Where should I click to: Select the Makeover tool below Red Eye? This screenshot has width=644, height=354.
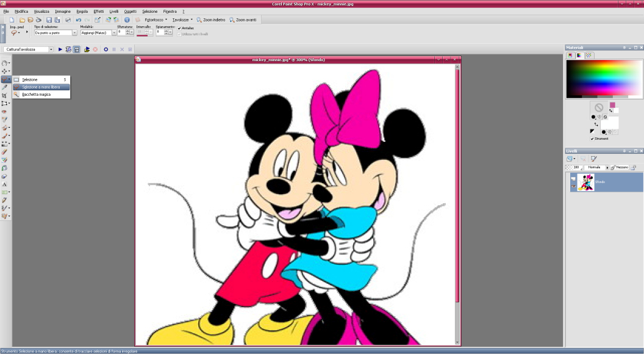[x=4, y=119]
